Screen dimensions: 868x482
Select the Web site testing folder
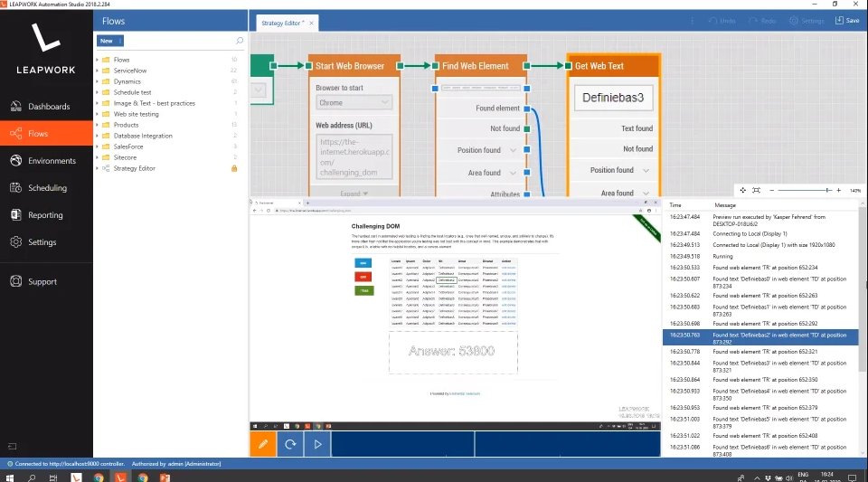[x=137, y=114]
